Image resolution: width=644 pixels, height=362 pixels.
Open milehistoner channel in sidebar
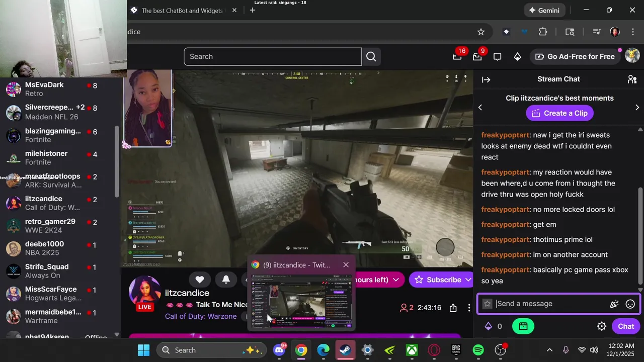coord(60,158)
